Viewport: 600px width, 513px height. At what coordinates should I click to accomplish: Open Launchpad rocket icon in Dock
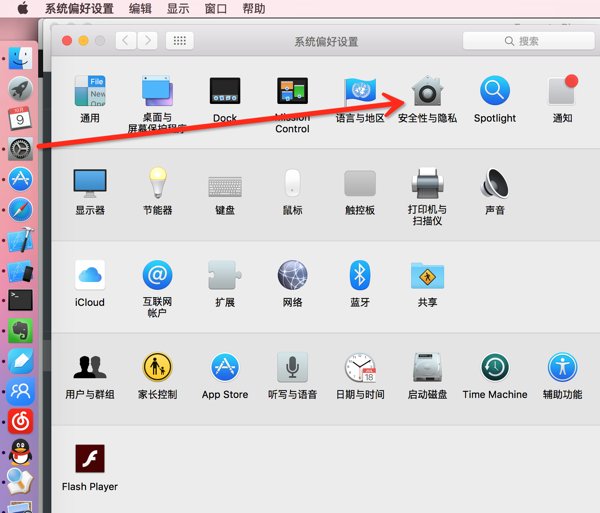[x=20, y=88]
